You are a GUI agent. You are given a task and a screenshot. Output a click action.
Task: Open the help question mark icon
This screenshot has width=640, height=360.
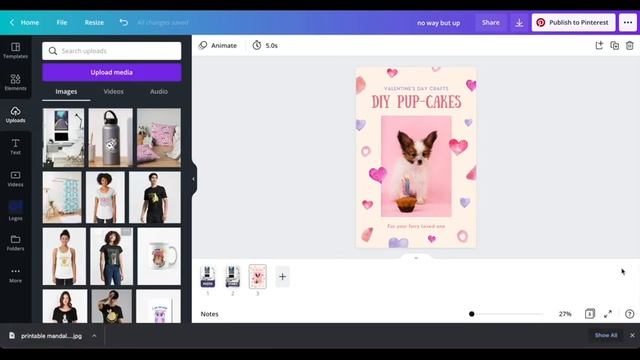(x=629, y=314)
